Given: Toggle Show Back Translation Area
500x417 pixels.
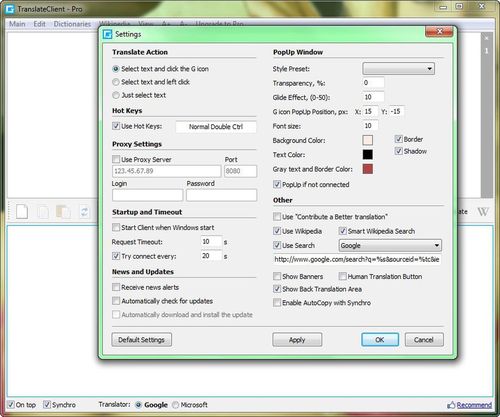Looking at the screenshot, I should pyautogui.click(x=277, y=289).
